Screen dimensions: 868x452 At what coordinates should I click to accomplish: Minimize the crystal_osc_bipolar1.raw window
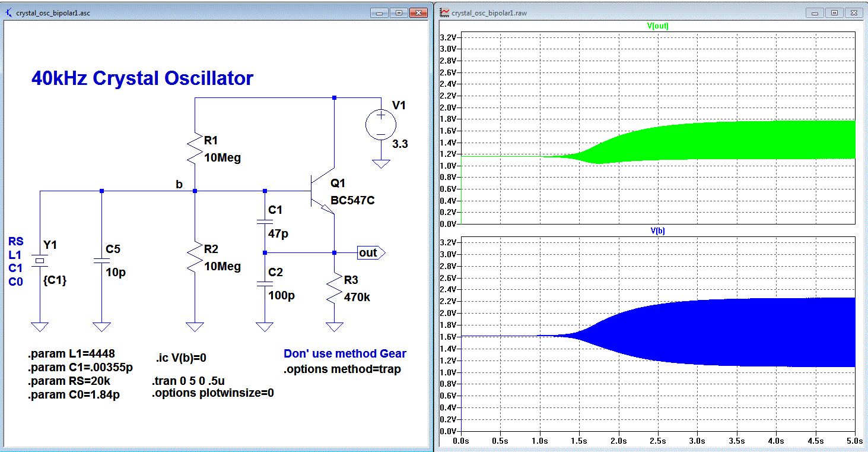click(816, 12)
